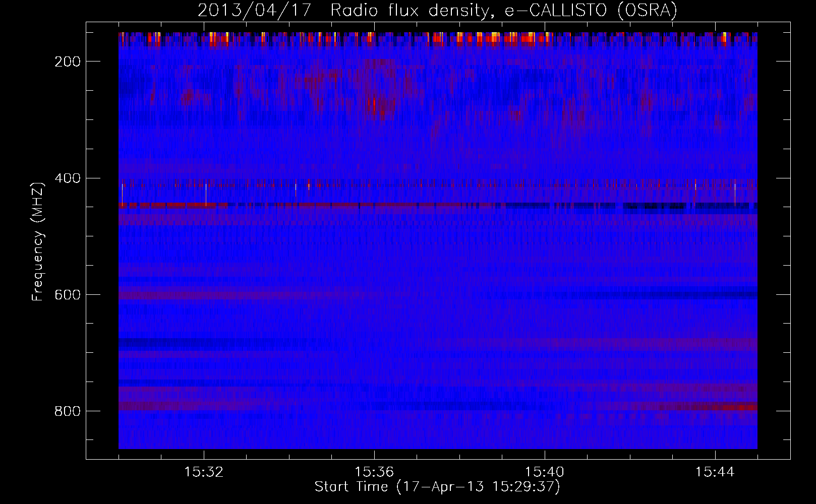Click the 'Frequency (MHZ)' axis title
The width and height of the screenshot is (816, 504).
tap(38, 241)
